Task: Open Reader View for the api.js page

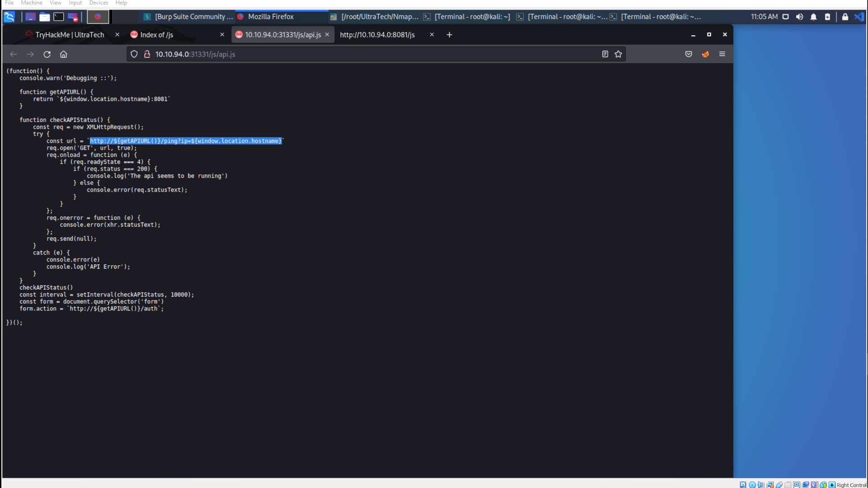Action: [x=605, y=54]
